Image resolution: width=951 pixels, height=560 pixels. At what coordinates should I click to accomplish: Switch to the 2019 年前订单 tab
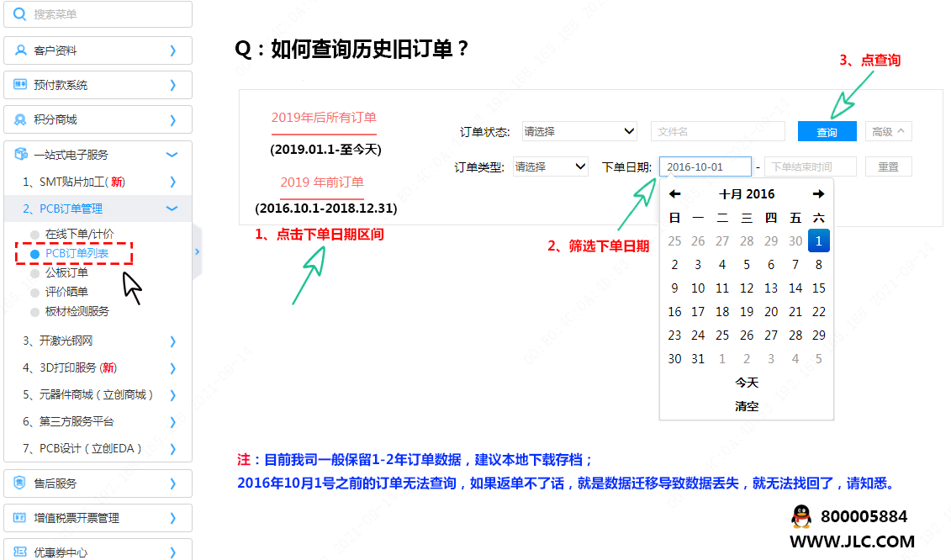pos(322,182)
